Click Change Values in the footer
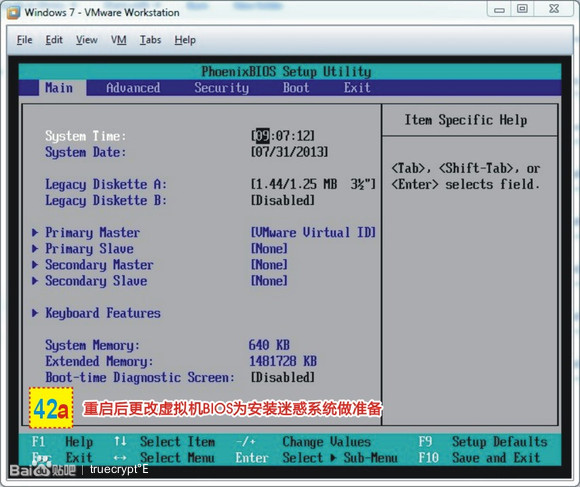Screen dimensions: 580x487 (x=327, y=442)
